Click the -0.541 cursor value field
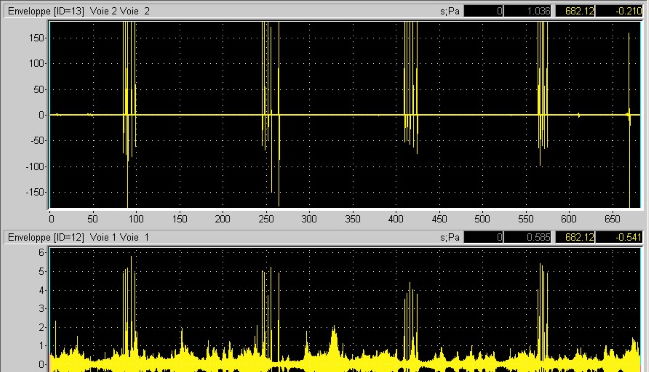 tap(619, 238)
